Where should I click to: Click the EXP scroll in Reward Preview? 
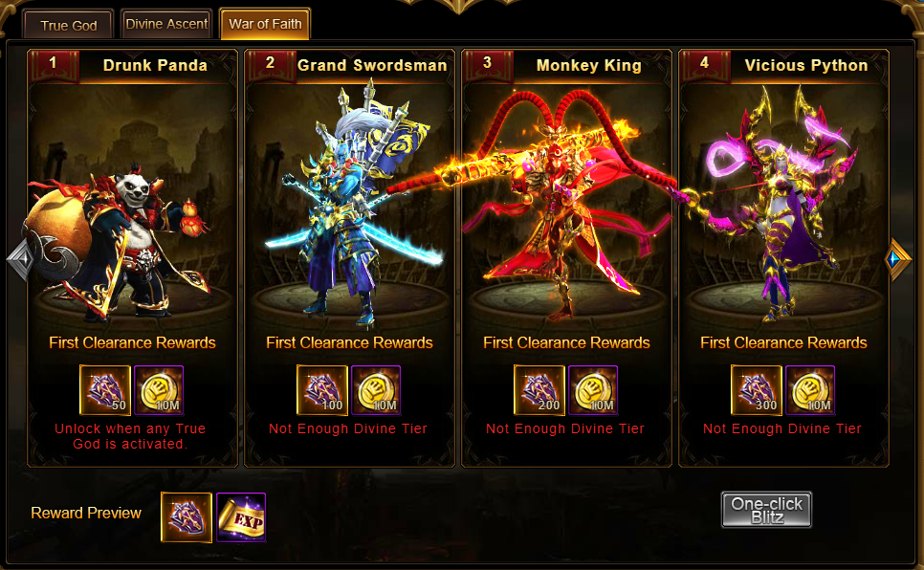(241, 517)
